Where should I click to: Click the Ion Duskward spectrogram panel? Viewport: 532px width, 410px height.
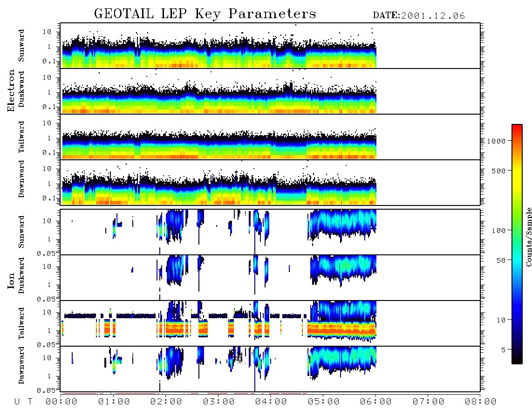coord(270,278)
